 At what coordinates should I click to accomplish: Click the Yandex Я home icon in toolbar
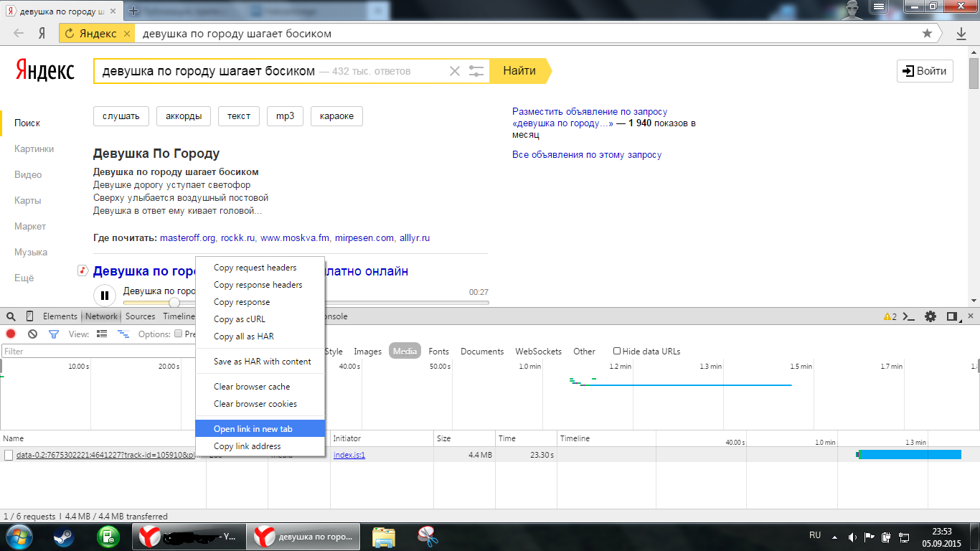pos(42,33)
